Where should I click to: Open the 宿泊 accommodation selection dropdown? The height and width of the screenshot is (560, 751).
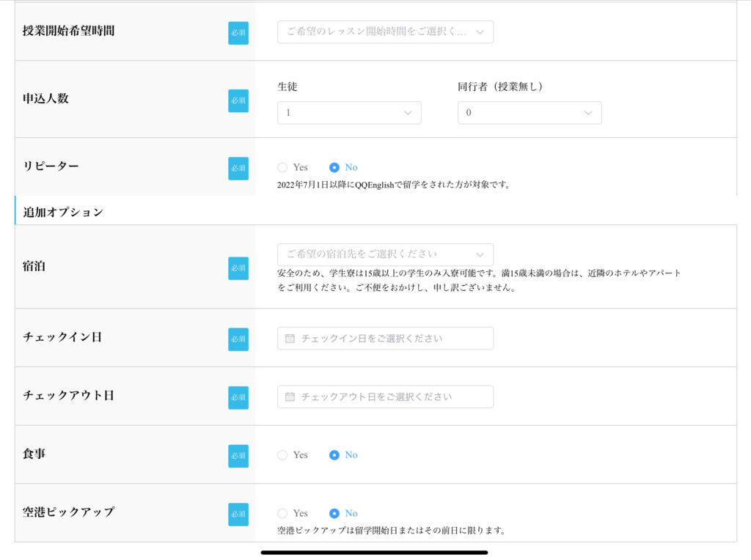(385, 254)
